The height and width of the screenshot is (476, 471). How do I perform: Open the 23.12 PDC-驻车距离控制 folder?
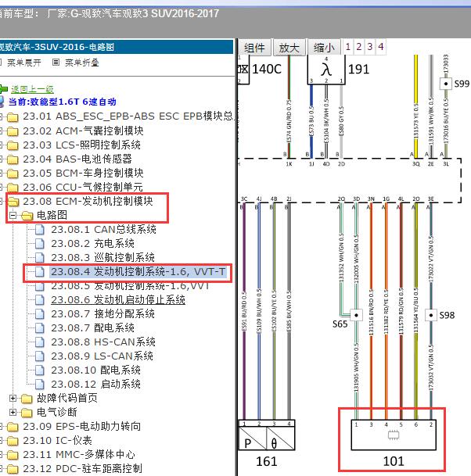82,469
